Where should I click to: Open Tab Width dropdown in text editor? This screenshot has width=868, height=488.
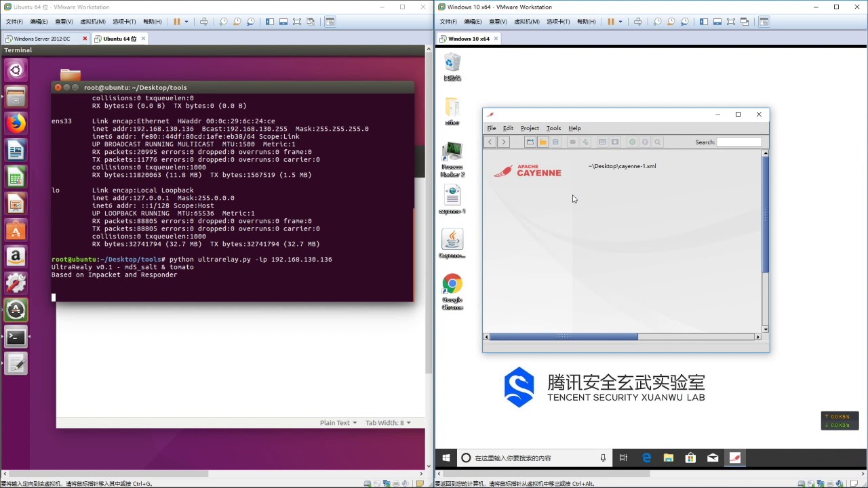coord(388,423)
